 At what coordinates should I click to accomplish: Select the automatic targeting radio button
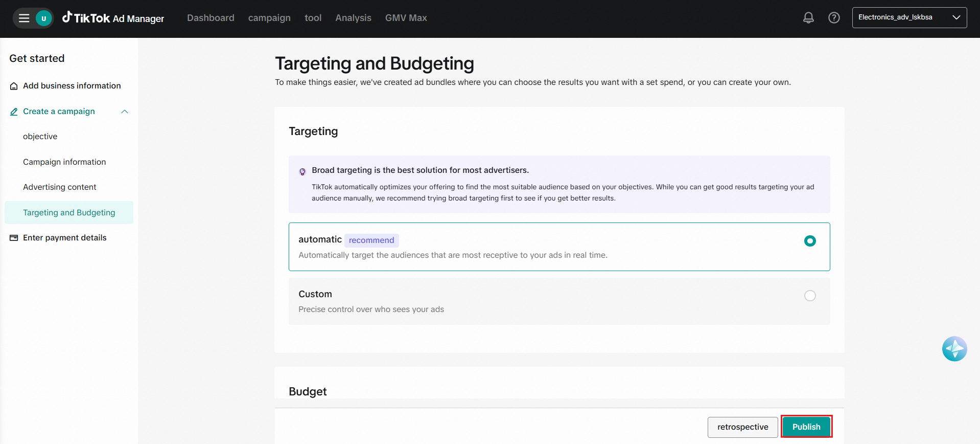click(810, 241)
